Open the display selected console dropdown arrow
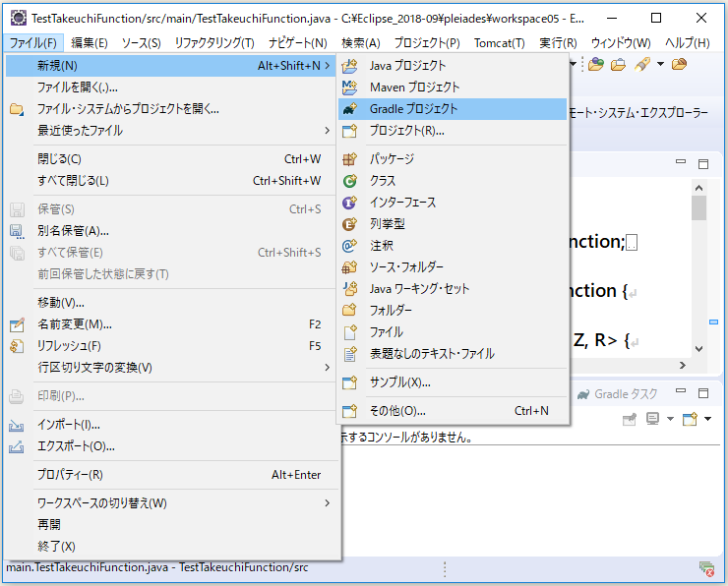The height and width of the screenshot is (586, 728). (670, 420)
